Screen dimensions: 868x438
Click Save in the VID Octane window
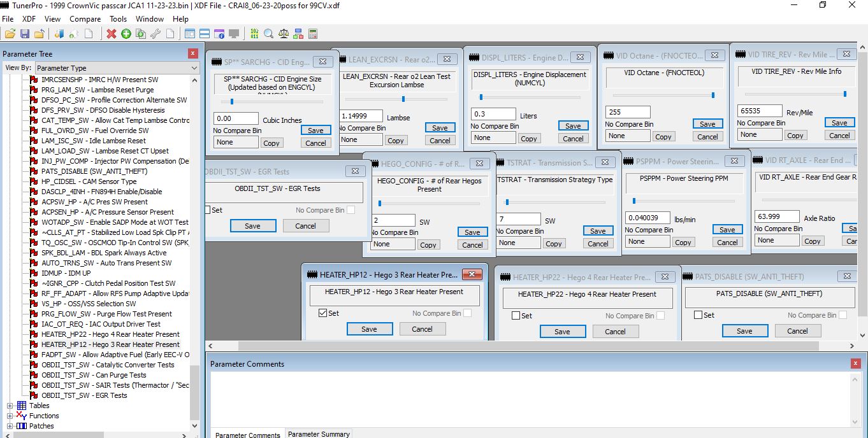[707, 124]
